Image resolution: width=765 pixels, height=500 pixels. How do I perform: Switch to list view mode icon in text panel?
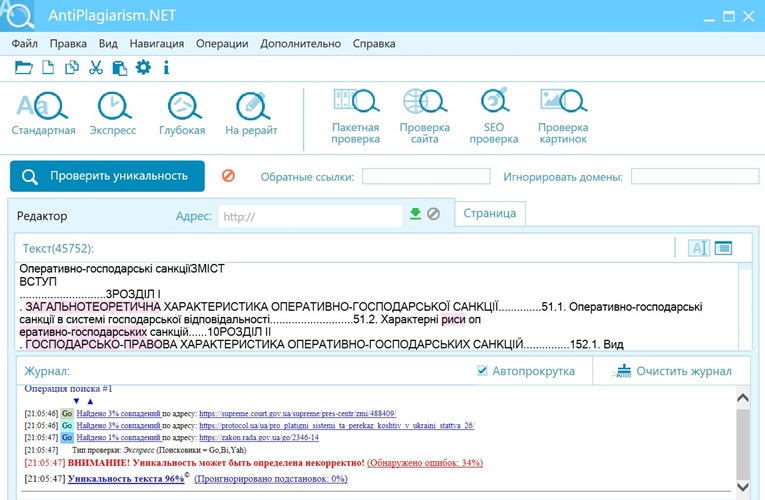(x=724, y=248)
